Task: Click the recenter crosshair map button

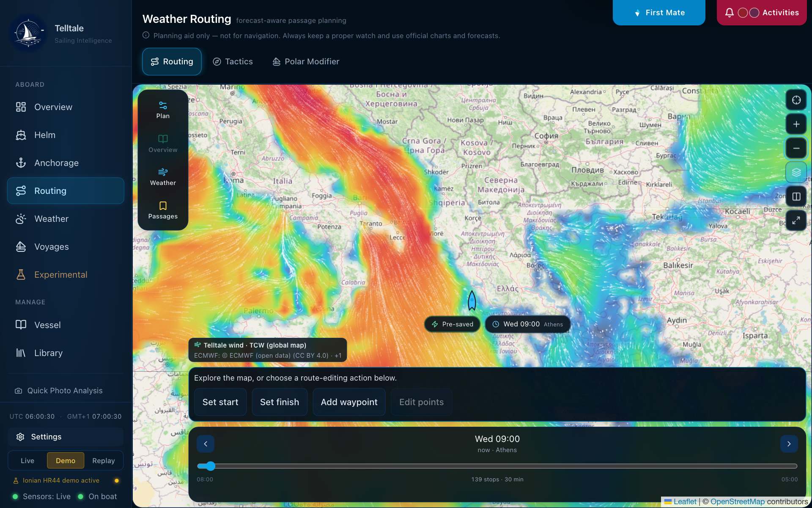Action: (796, 100)
